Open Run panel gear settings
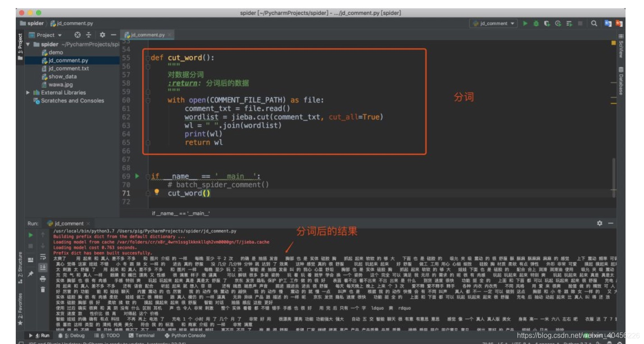Viewport: 644px width, 344px height. click(599, 223)
